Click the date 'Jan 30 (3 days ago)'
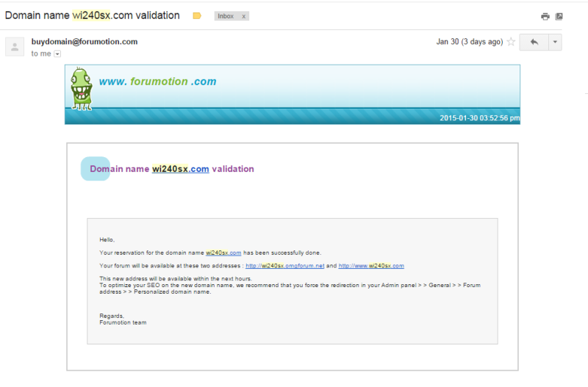Viewport: 588px width, 387px height. (x=470, y=42)
